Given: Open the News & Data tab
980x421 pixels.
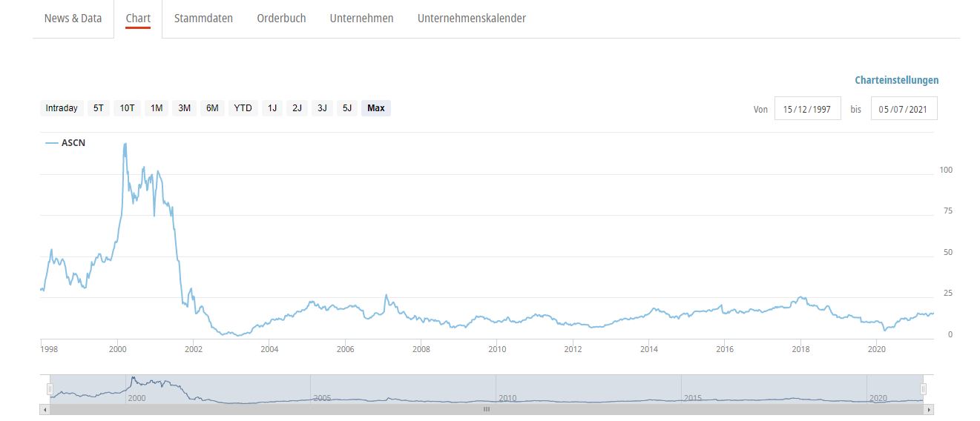Looking at the screenshot, I should [x=73, y=19].
